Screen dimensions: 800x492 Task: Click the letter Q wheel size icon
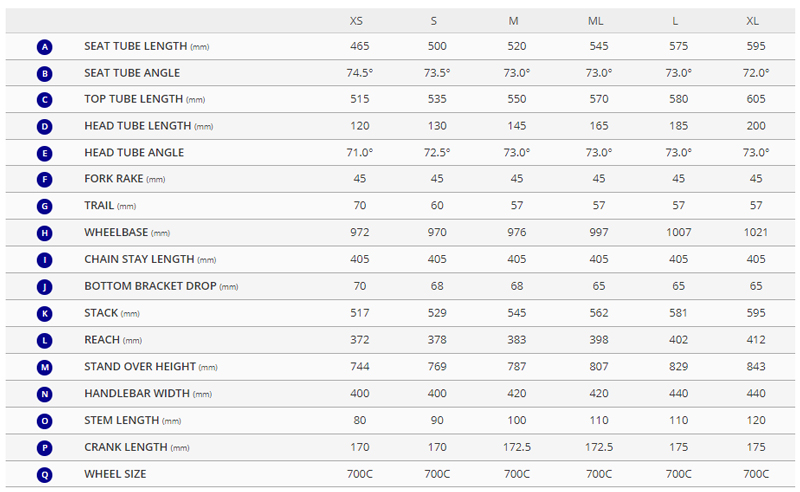pyautogui.click(x=44, y=474)
